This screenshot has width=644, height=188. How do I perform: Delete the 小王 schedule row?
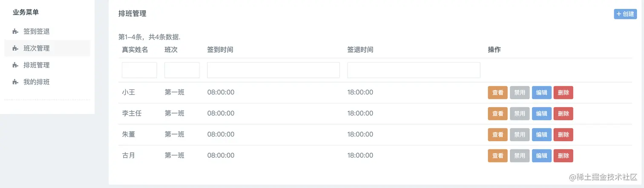click(563, 92)
